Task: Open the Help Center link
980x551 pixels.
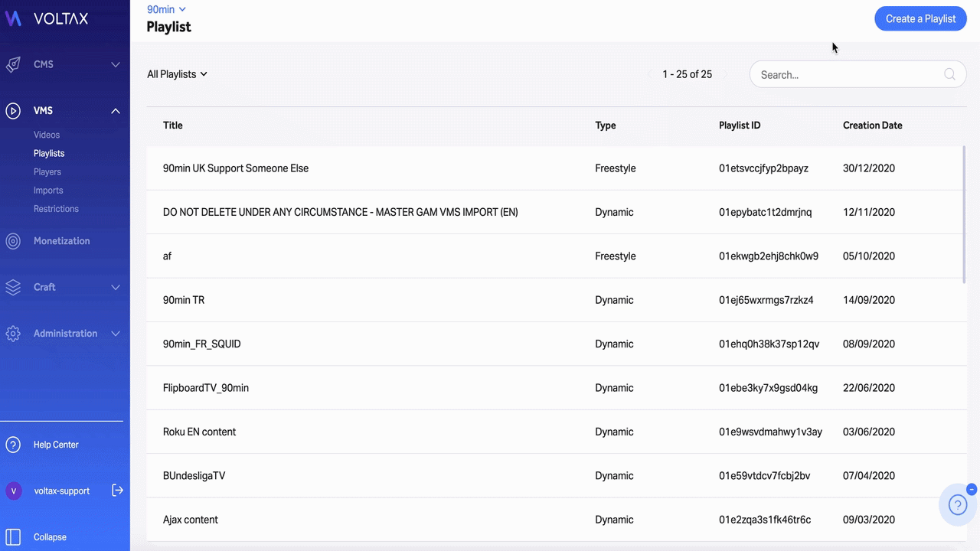Action: [56, 445]
